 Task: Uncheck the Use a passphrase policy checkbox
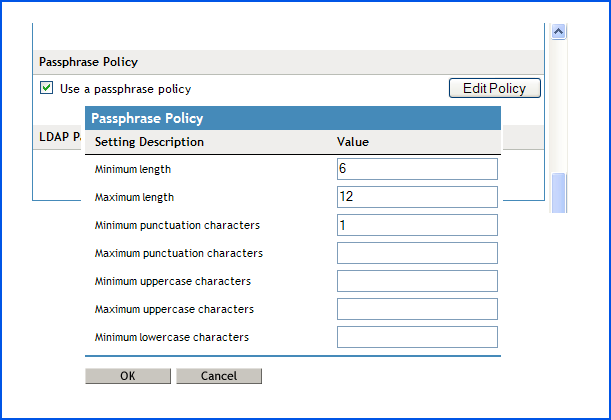coord(47,88)
